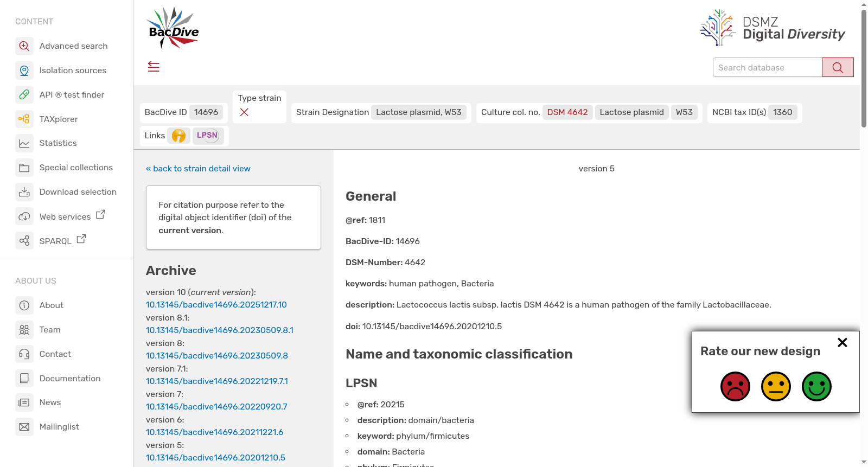Open the Documentation book icon

[x=24, y=378]
